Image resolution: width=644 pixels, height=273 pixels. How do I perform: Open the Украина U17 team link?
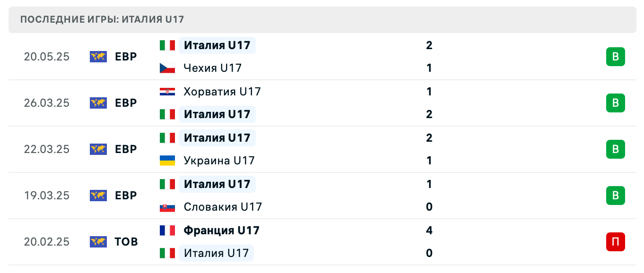point(219,161)
